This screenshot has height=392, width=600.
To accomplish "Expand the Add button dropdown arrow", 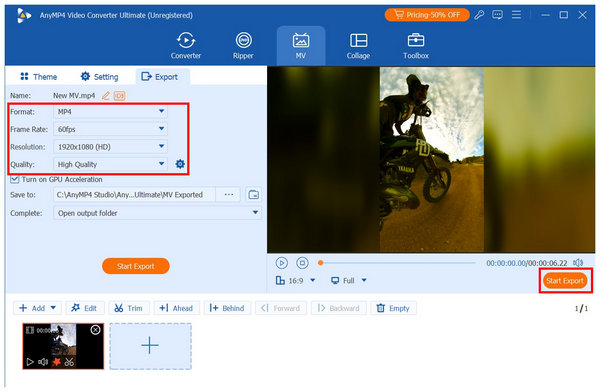I will click(54, 308).
